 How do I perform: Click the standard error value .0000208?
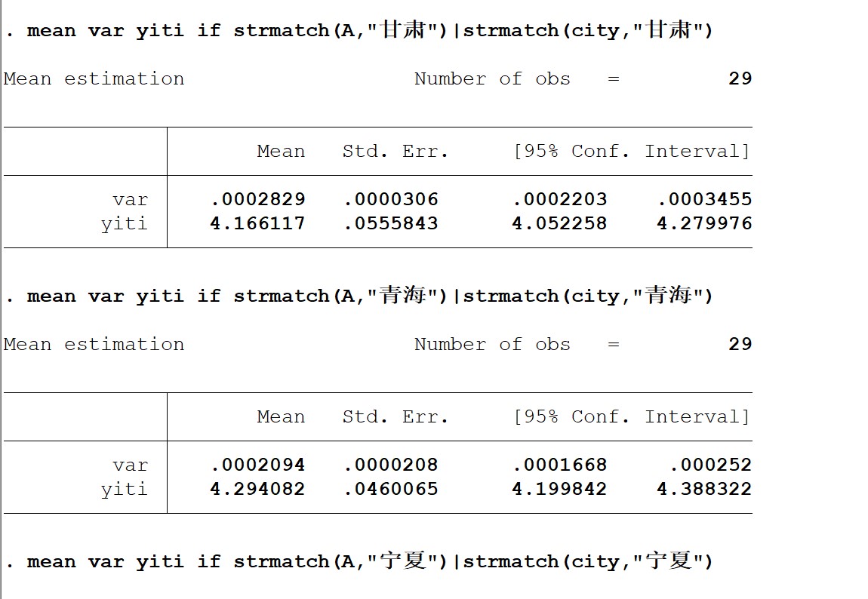pos(390,465)
